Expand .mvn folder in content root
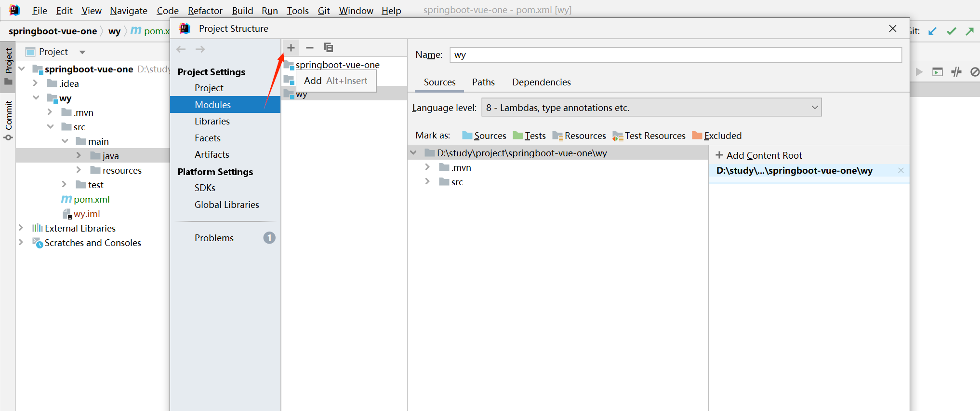Image resolution: width=980 pixels, height=411 pixels. 427,167
